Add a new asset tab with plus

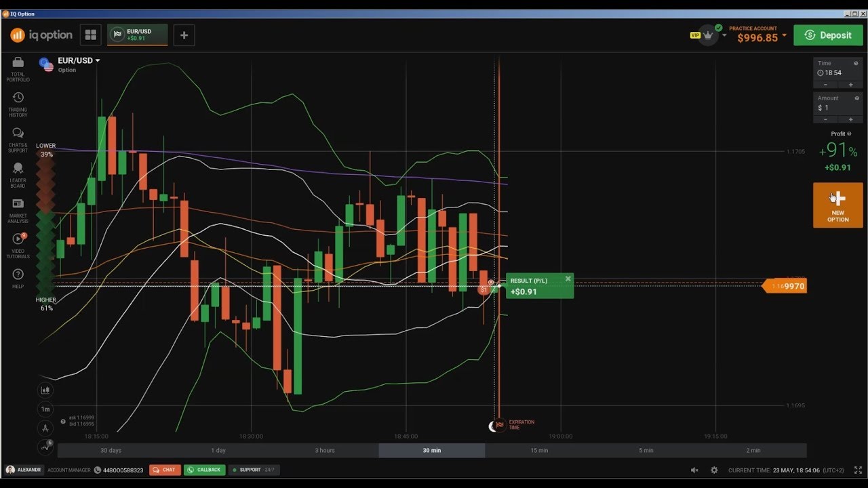point(184,35)
